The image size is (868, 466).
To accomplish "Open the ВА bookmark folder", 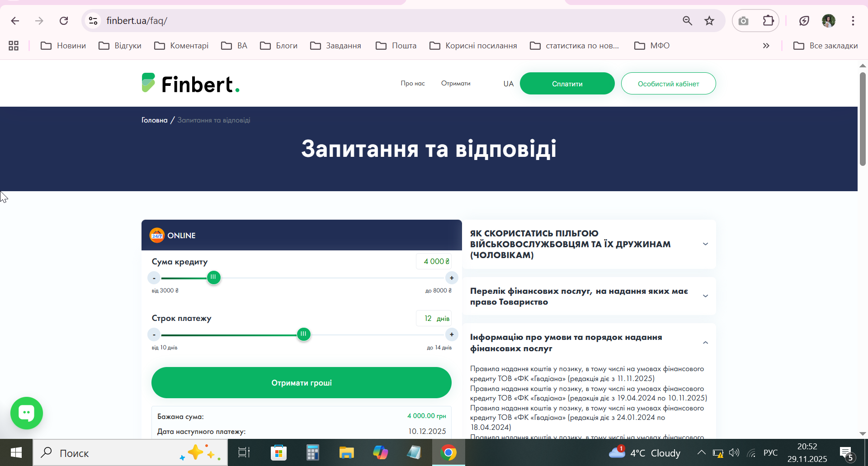I will point(234,46).
